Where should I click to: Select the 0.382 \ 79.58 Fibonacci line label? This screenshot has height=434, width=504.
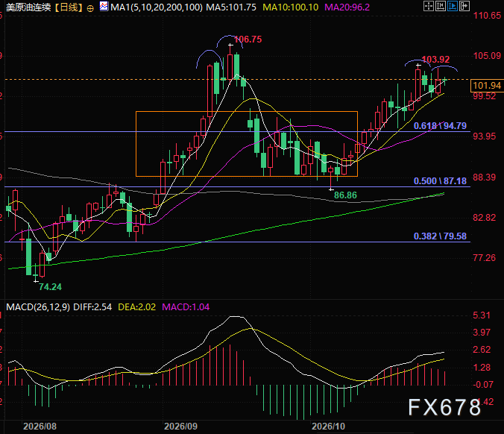tap(440, 236)
